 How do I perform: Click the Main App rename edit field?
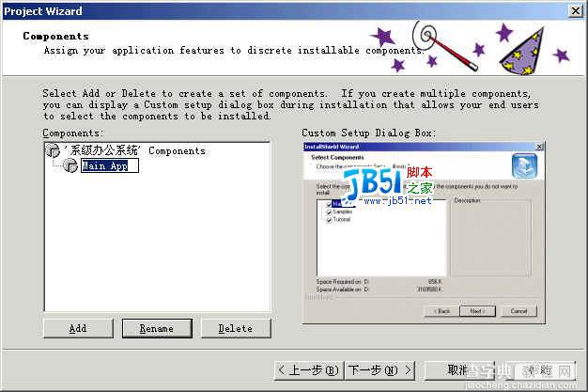(110, 165)
